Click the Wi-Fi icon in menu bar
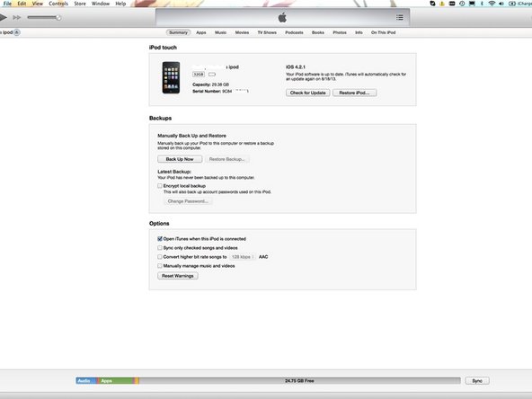Screen dimensions: 532x399 492,4
